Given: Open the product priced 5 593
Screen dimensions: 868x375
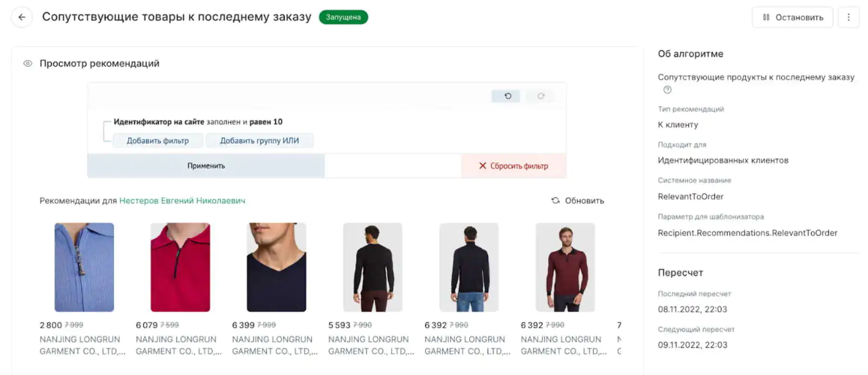Looking at the screenshot, I should (373, 267).
